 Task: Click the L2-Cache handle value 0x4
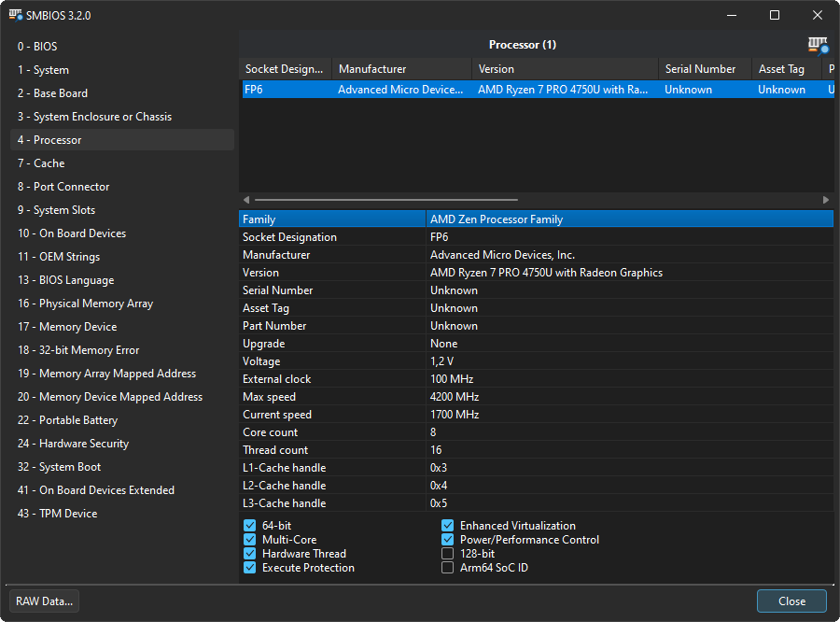point(439,486)
